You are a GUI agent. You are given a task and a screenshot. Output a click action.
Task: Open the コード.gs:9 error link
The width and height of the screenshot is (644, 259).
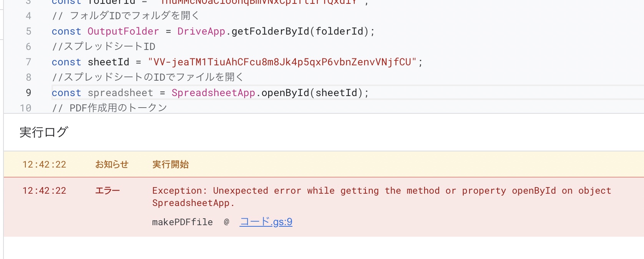[266, 222]
